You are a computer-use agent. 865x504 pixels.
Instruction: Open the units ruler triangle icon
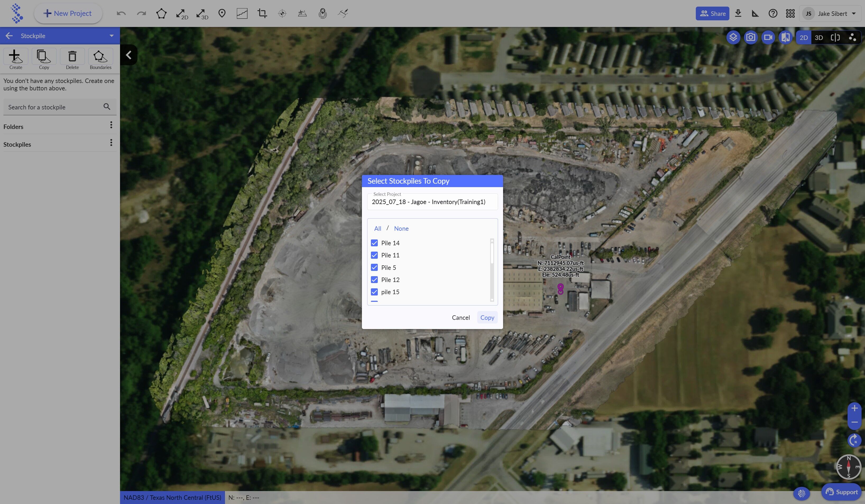point(755,13)
